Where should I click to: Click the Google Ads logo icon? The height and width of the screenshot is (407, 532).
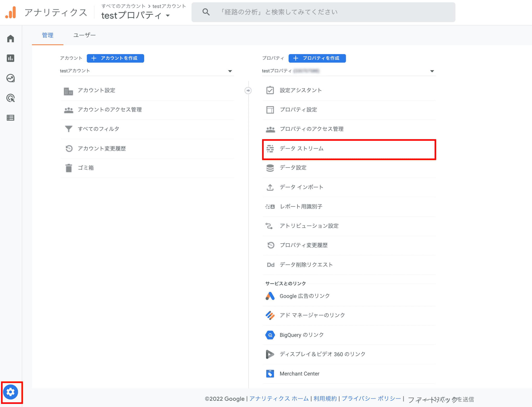[x=270, y=296]
